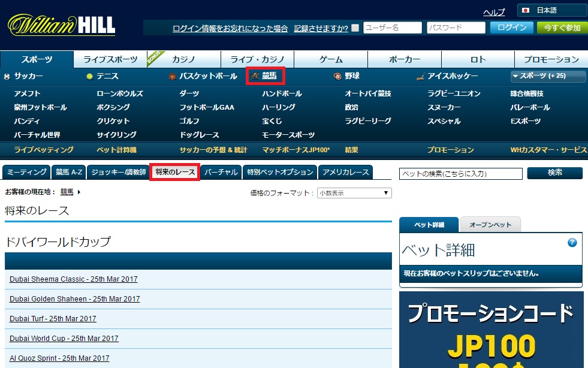Select Eスポーツ sport link
This screenshot has width=588, height=368.
coord(526,121)
